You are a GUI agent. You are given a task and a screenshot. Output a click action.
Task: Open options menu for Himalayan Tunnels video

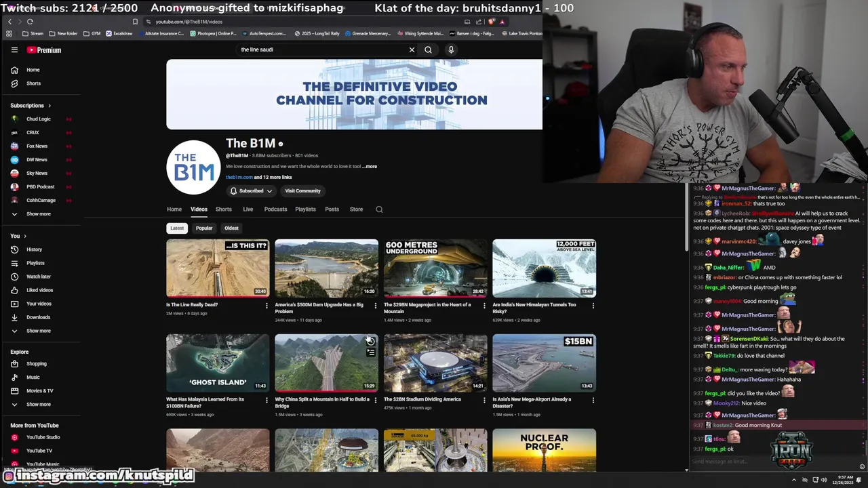click(593, 306)
